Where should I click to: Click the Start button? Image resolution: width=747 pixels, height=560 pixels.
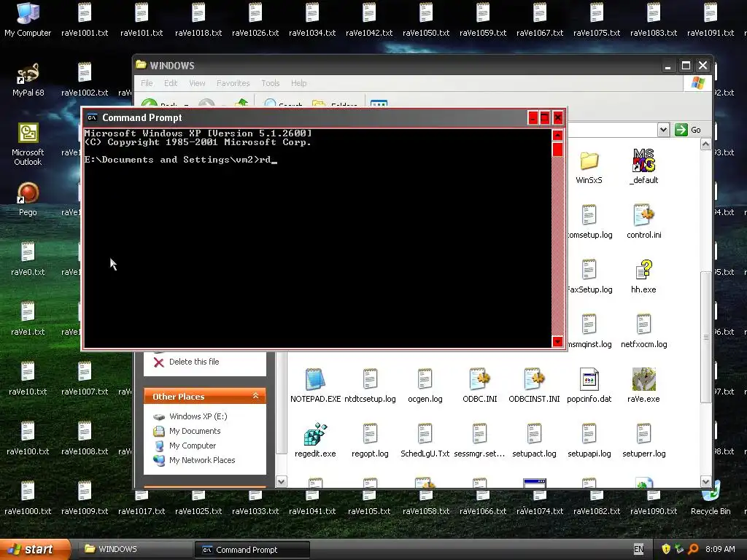pyautogui.click(x=34, y=549)
